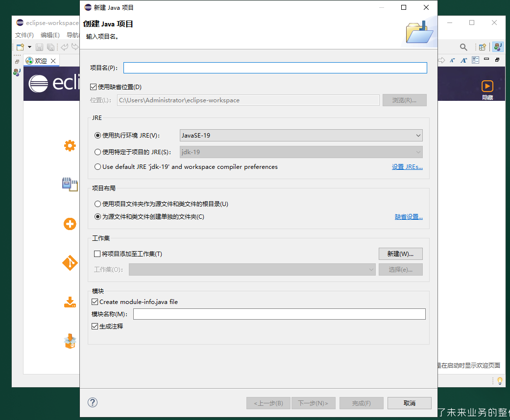Click the light bulb tip icon in status bar
The width and height of the screenshot is (510, 420).
coord(500,381)
